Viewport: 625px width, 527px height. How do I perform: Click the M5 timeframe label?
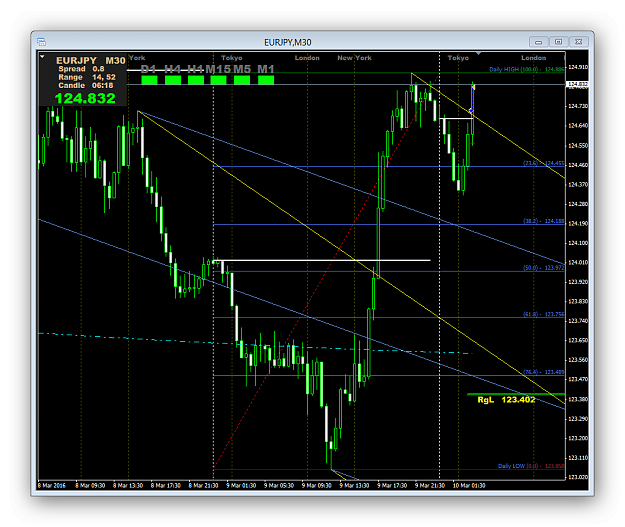click(242, 69)
